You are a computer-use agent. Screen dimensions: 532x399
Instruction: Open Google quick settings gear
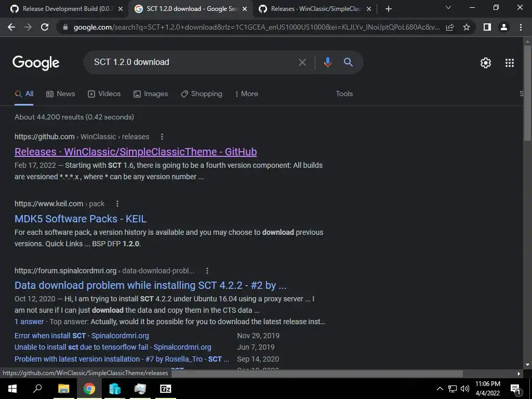pos(486,63)
